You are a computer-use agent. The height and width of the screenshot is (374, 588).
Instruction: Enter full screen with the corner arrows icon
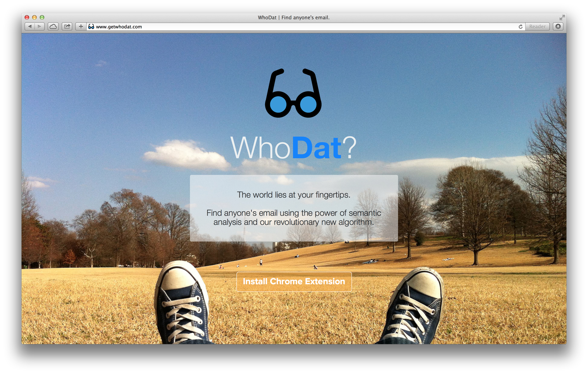tap(562, 18)
